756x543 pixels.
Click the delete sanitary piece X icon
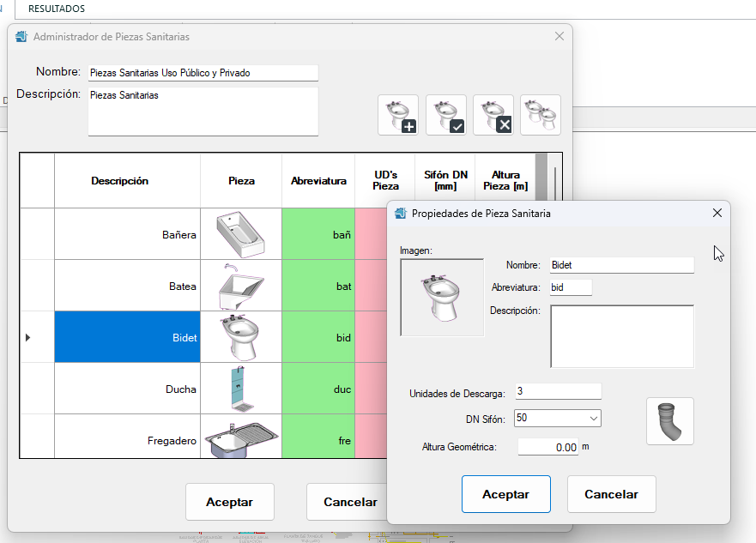pyautogui.click(x=493, y=115)
